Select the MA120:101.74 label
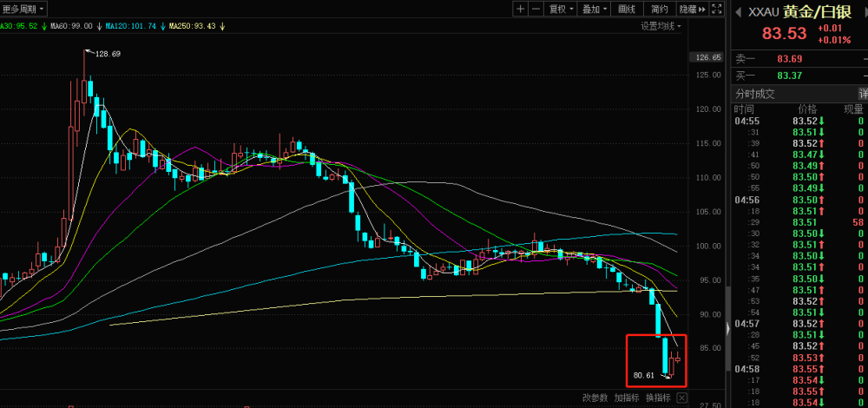The height and width of the screenshot is (408, 868). [x=131, y=25]
